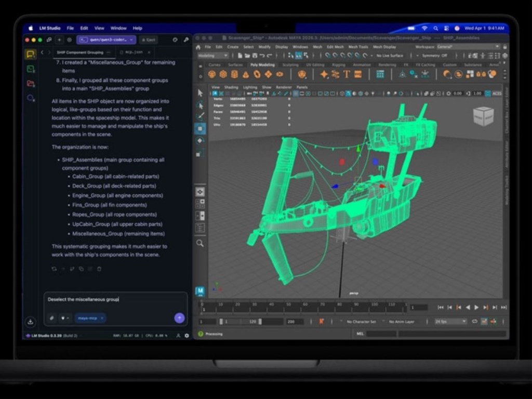Go to end of playback range

click(504, 308)
